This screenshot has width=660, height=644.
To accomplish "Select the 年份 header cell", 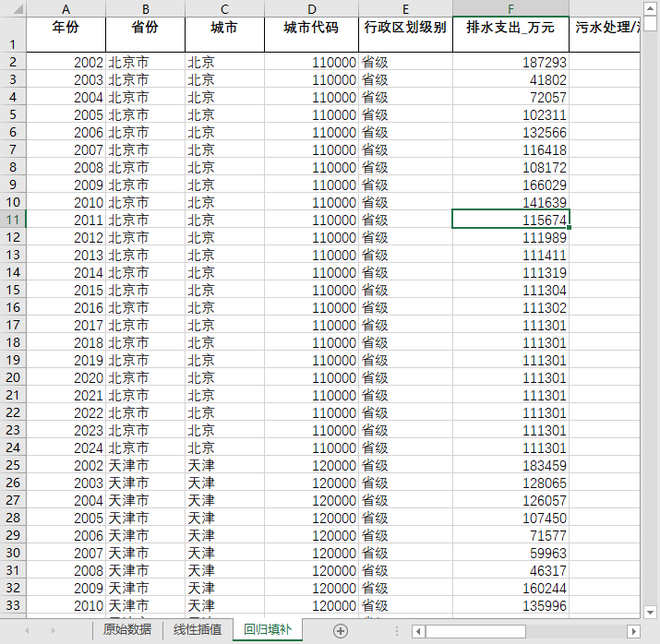I will pyautogui.click(x=66, y=34).
